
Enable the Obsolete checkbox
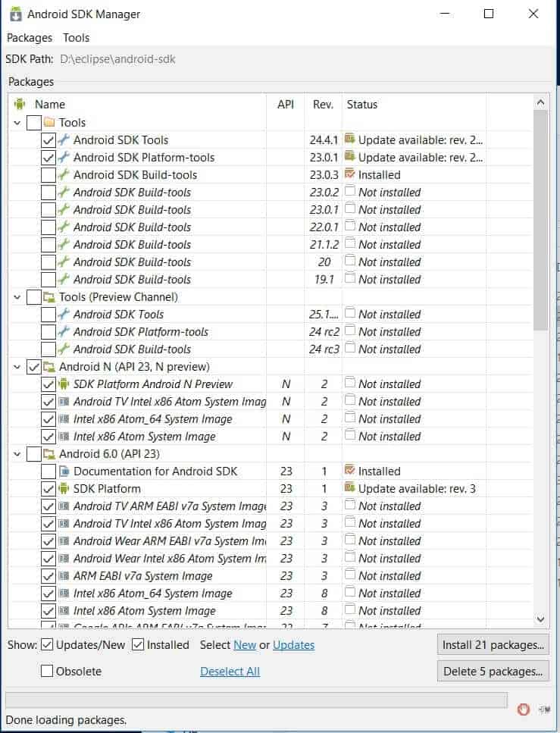[47, 672]
